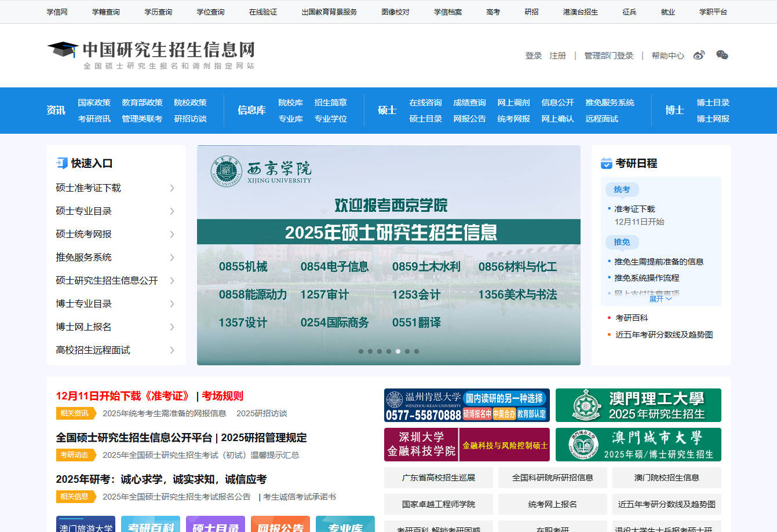Viewport: 777px width, 532px height.
Task: Open 学信网 in top bar
Action: (x=57, y=12)
